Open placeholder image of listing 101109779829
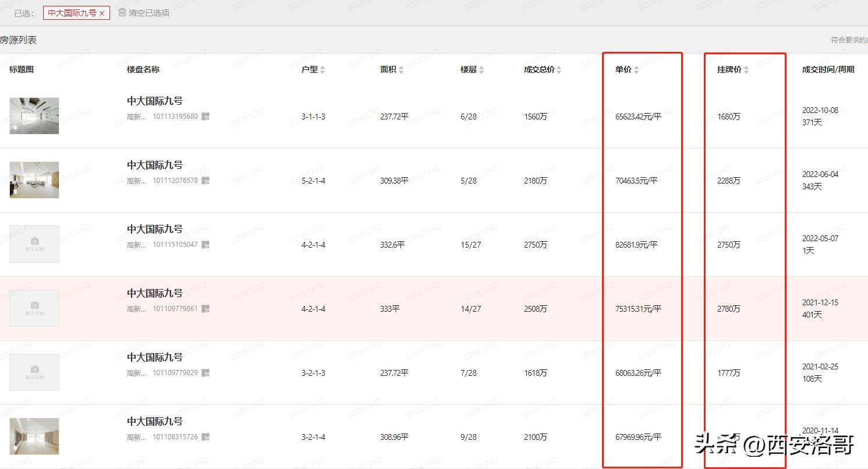The image size is (868, 469). pos(34,372)
